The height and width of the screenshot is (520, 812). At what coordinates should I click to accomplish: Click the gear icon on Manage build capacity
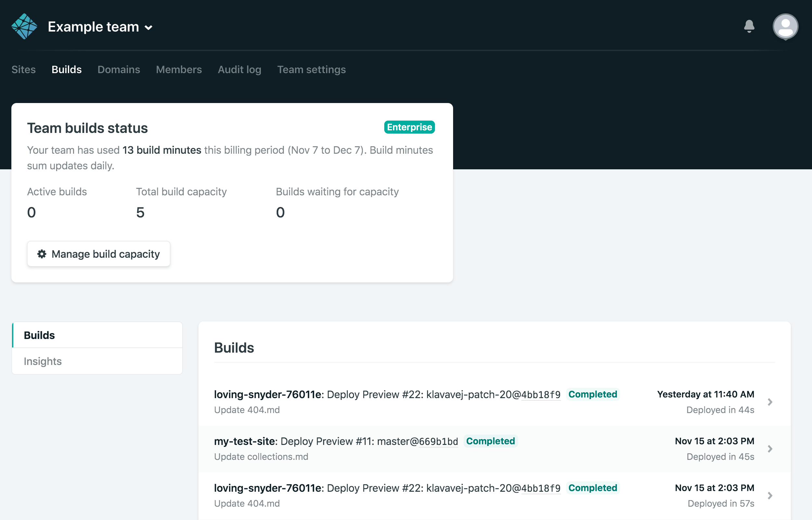pos(42,254)
